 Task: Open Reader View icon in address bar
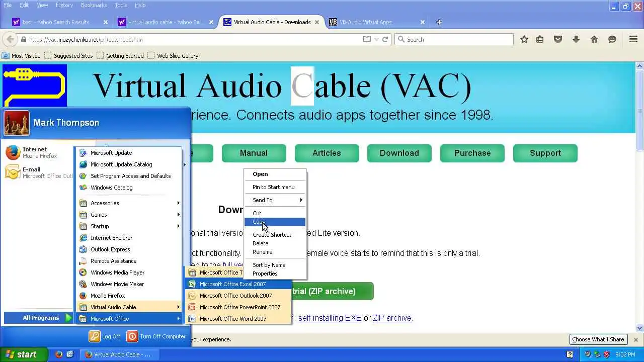coord(367,39)
